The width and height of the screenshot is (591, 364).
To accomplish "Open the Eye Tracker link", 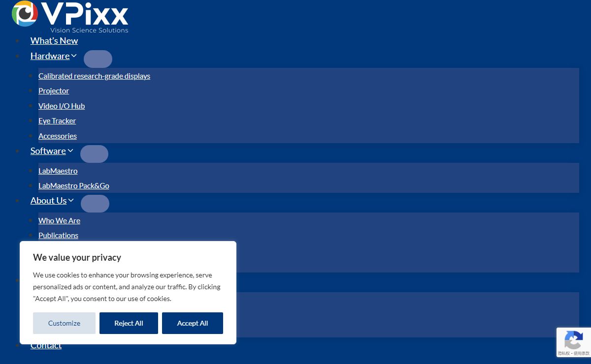I will 57,121.
